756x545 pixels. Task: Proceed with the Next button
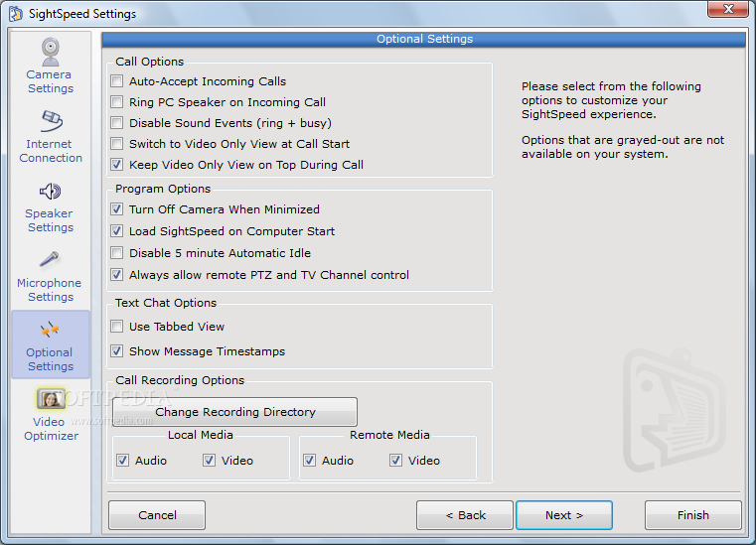[x=564, y=515]
